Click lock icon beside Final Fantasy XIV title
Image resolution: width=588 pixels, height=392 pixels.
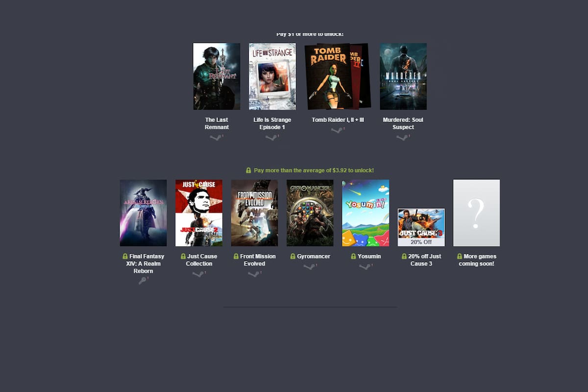click(125, 256)
